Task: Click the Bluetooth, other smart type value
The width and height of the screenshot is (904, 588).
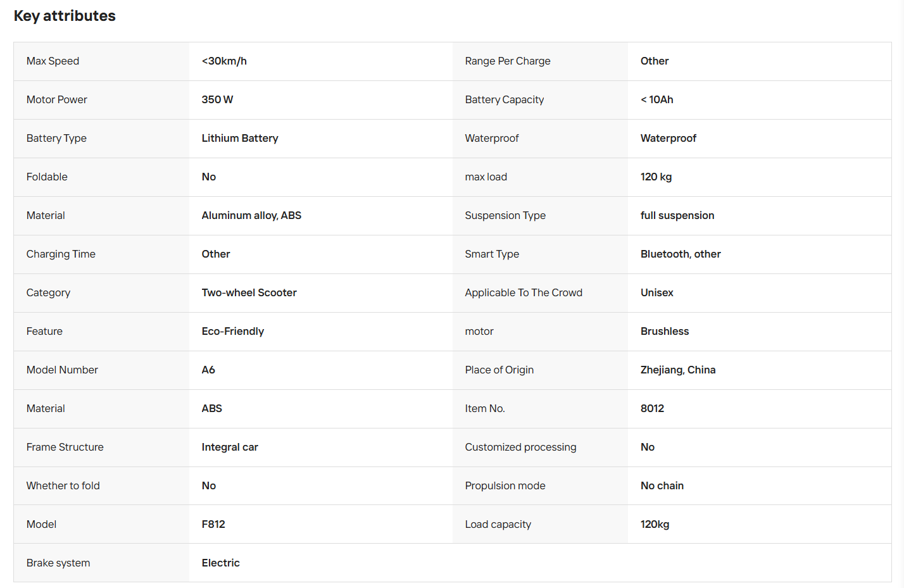Action: 681,254
